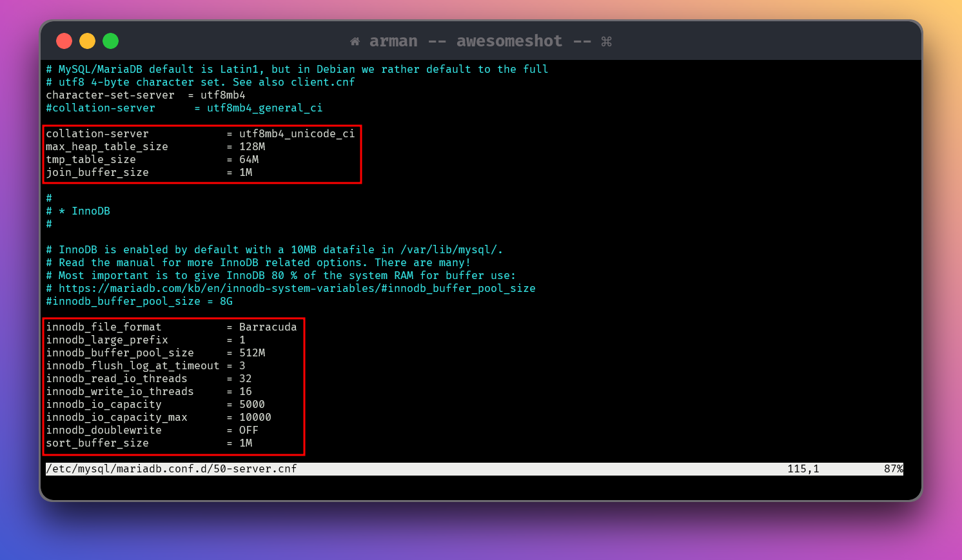Click the command symbol in title bar
This screenshot has width=962, height=560.
(606, 41)
